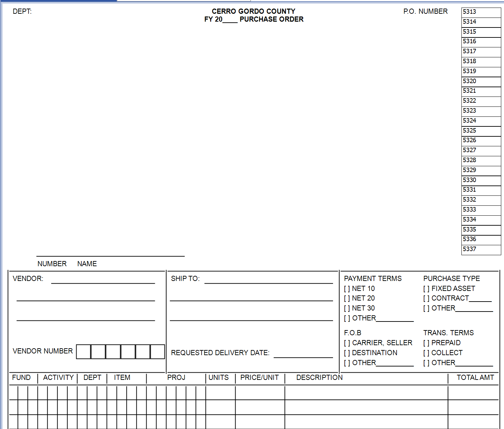Click the first row DESCRIPTION cell
The image size is (504, 429).
click(366, 393)
